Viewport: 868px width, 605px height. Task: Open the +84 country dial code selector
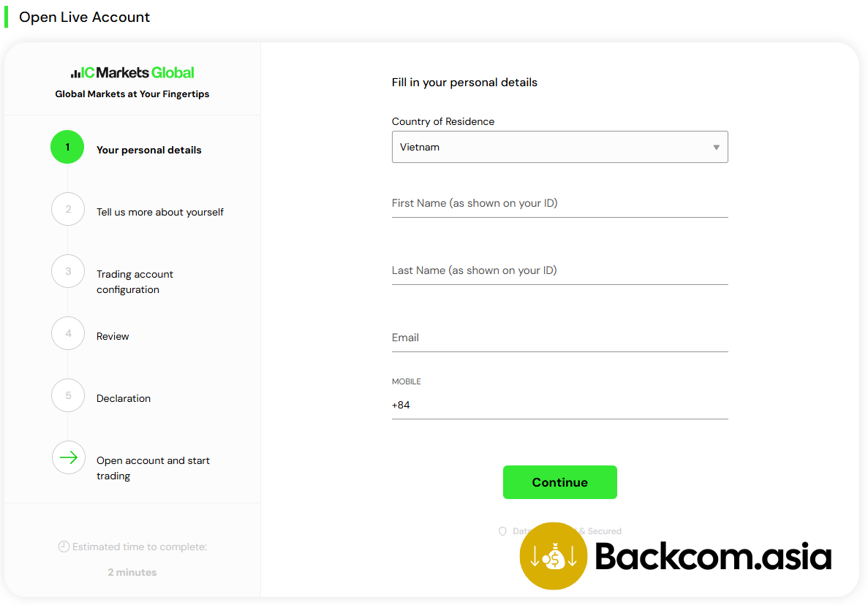click(x=402, y=405)
